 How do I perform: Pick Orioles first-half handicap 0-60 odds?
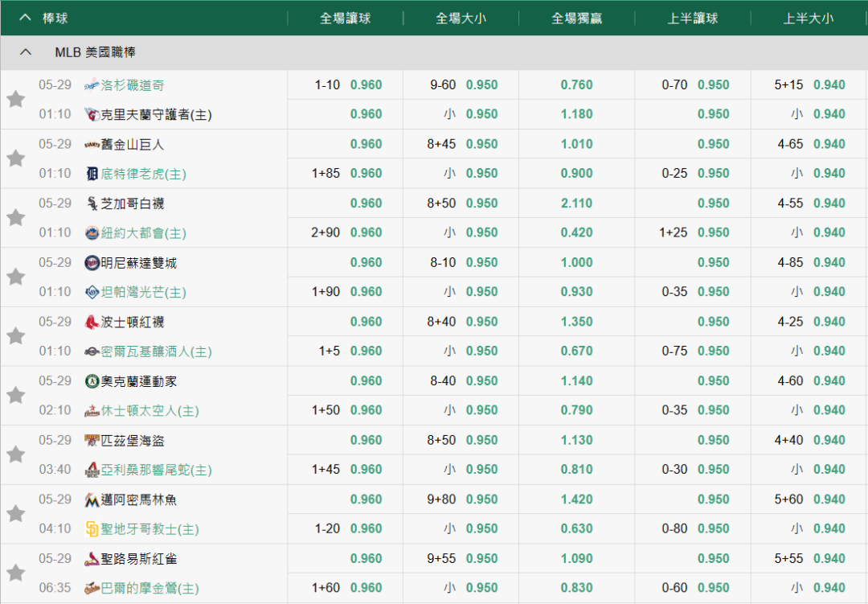pyautogui.click(x=713, y=588)
